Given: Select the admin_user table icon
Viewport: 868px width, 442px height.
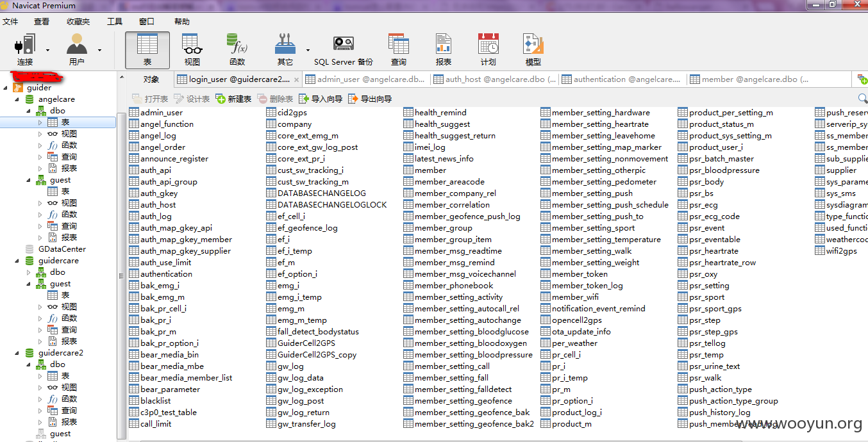Looking at the screenshot, I should coord(134,113).
